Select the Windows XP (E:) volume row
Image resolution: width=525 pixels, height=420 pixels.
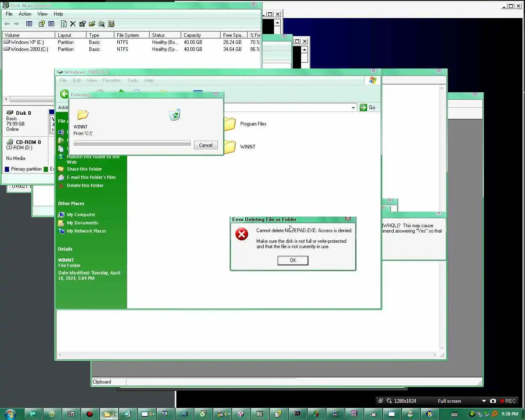point(131,42)
